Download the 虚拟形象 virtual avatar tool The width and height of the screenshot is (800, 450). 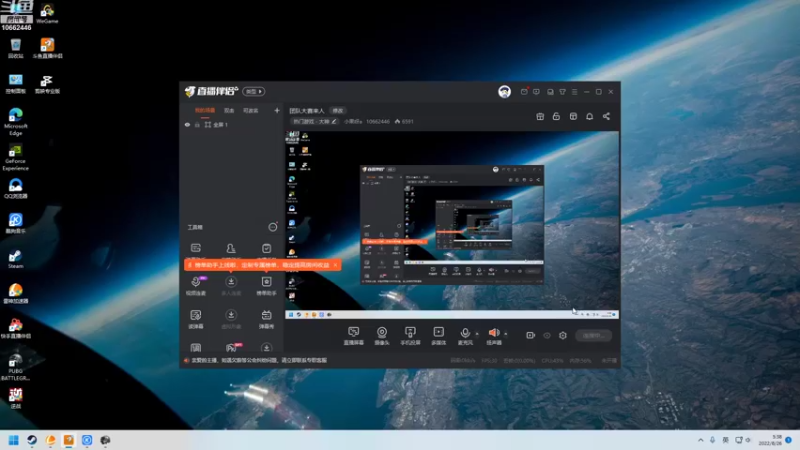coord(231,319)
